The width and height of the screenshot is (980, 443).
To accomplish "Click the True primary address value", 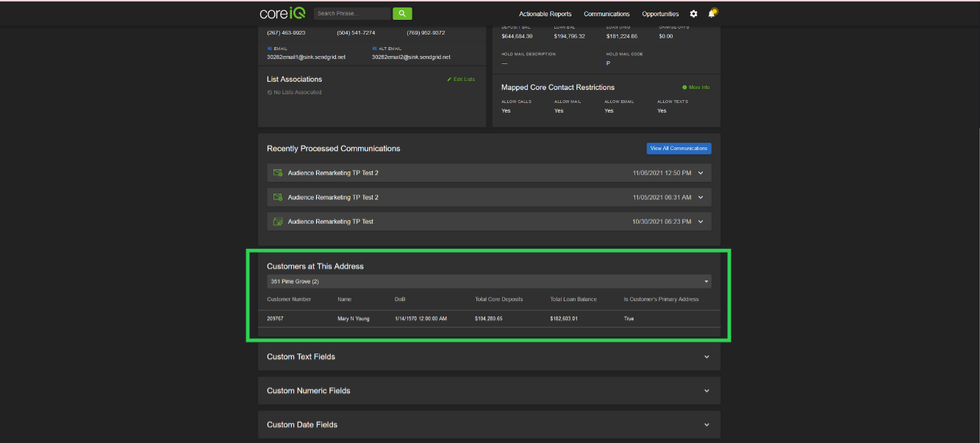I will pyautogui.click(x=629, y=319).
